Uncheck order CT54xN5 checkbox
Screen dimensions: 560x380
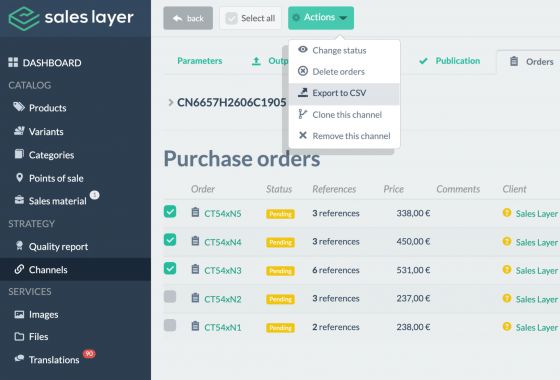(x=170, y=211)
